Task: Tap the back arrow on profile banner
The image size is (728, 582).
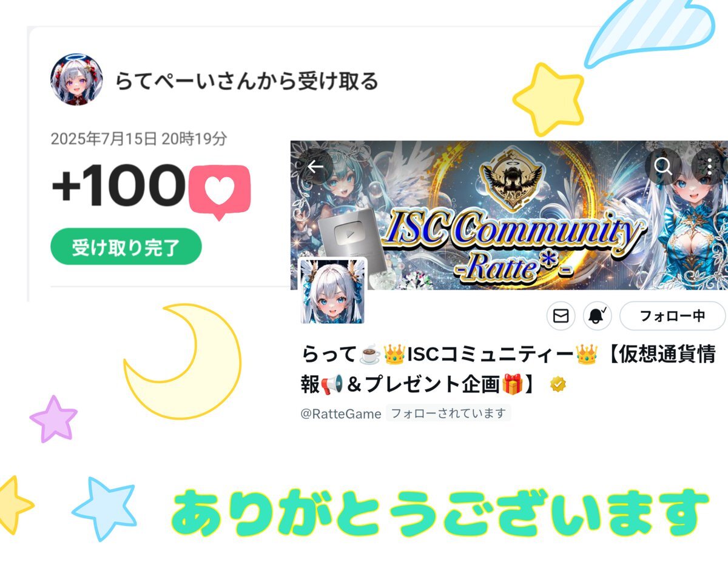Action: [315, 167]
